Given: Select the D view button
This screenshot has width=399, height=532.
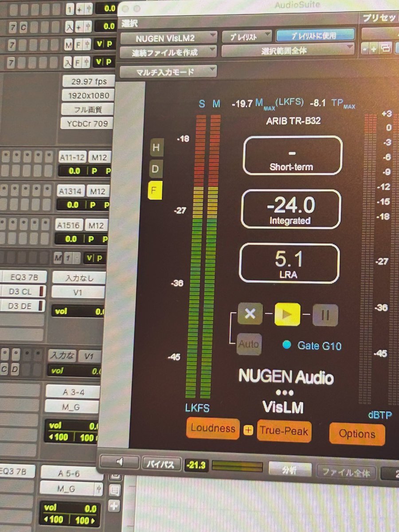Looking at the screenshot, I should 156,169.
